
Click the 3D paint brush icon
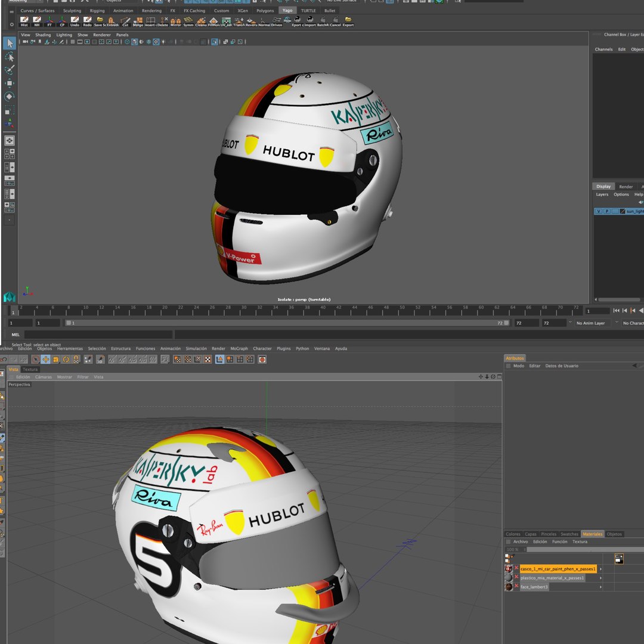100,360
